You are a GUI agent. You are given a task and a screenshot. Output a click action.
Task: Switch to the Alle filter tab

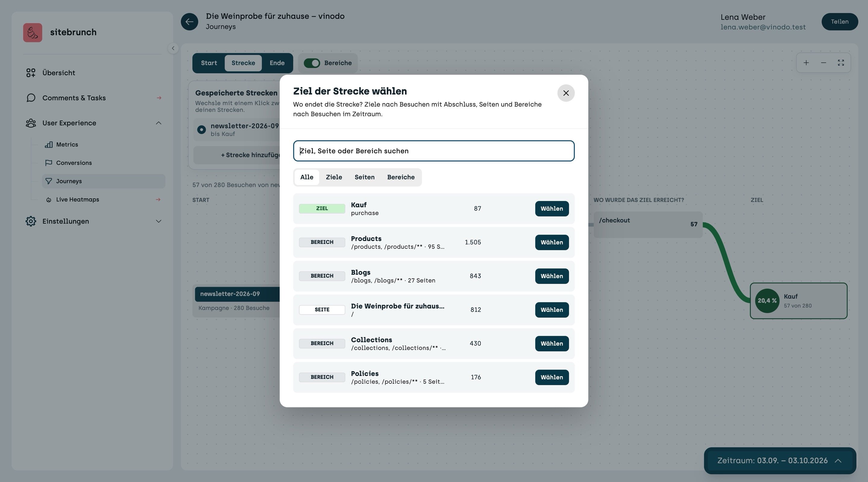pyautogui.click(x=307, y=177)
